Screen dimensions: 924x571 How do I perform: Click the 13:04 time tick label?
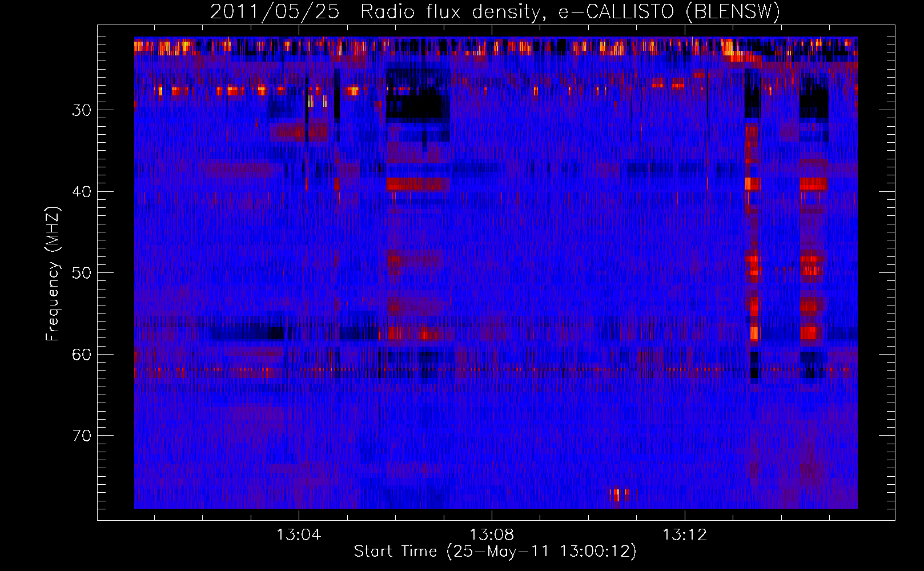[x=299, y=535]
